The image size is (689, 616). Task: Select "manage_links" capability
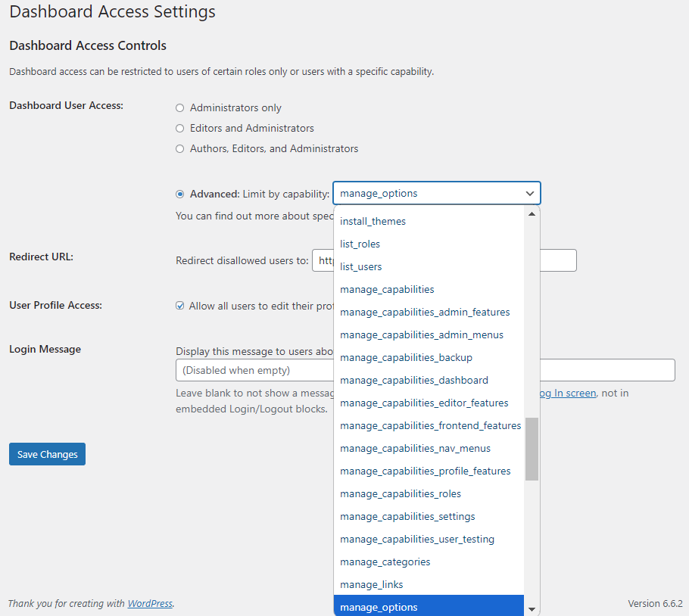[371, 584]
